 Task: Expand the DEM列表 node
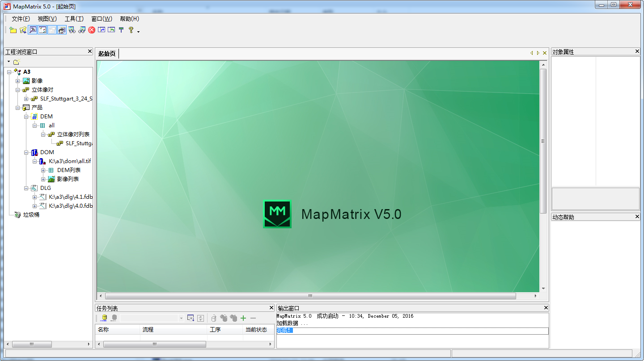coord(43,170)
